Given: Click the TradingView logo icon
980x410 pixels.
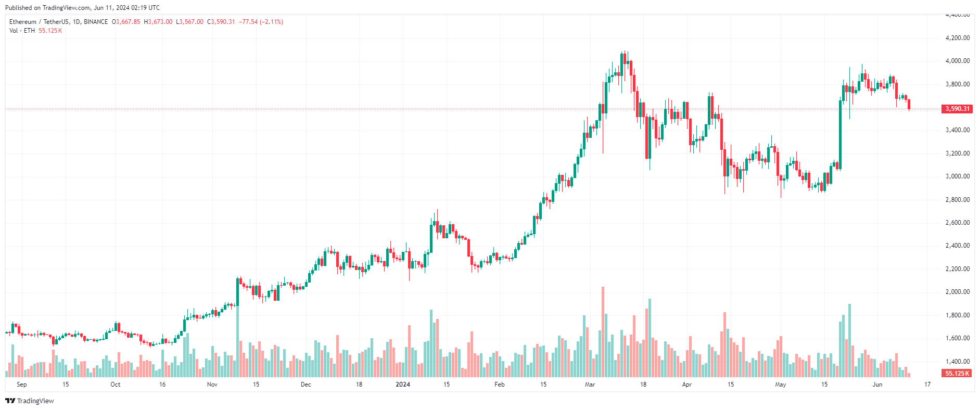Looking at the screenshot, I should [10, 401].
